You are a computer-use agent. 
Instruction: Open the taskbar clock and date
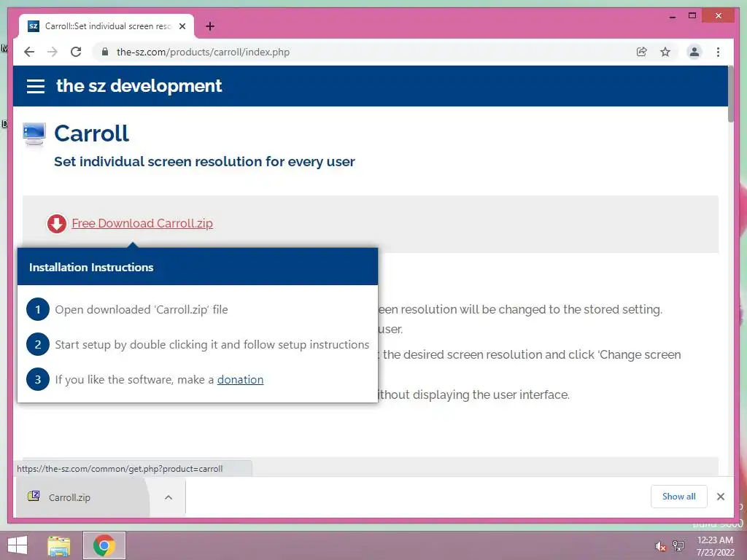(x=715, y=546)
